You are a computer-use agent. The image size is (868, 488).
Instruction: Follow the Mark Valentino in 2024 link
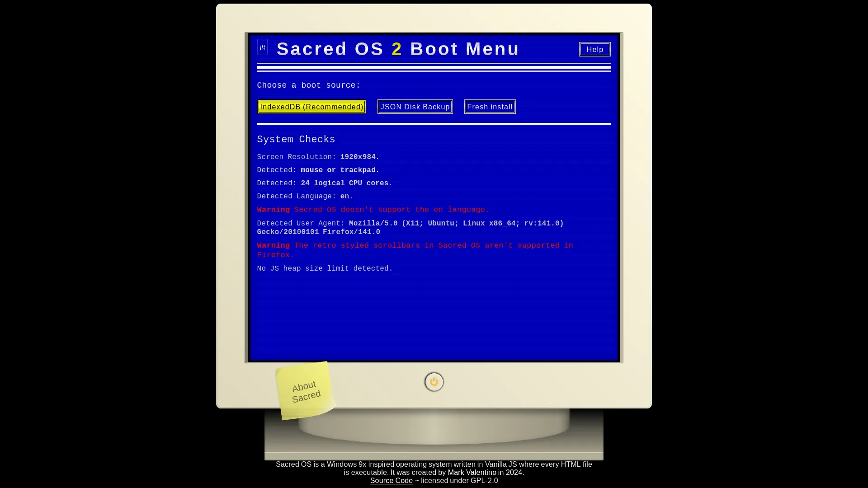[486, 472]
